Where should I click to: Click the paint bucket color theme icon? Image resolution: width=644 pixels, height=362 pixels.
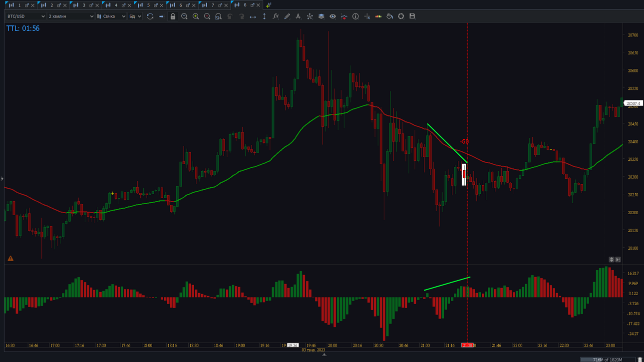point(390,16)
